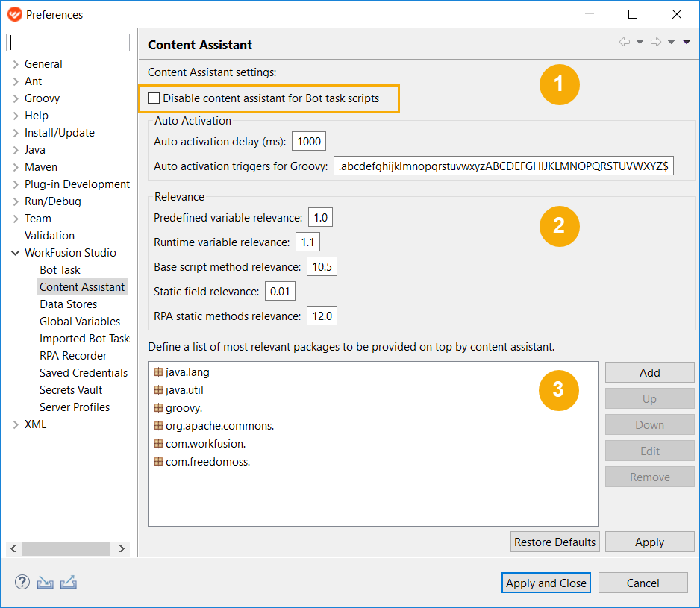The height and width of the screenshot is (608, 700).
Task: Open Saved Credentials preferences page
Action: click(84, 373)
